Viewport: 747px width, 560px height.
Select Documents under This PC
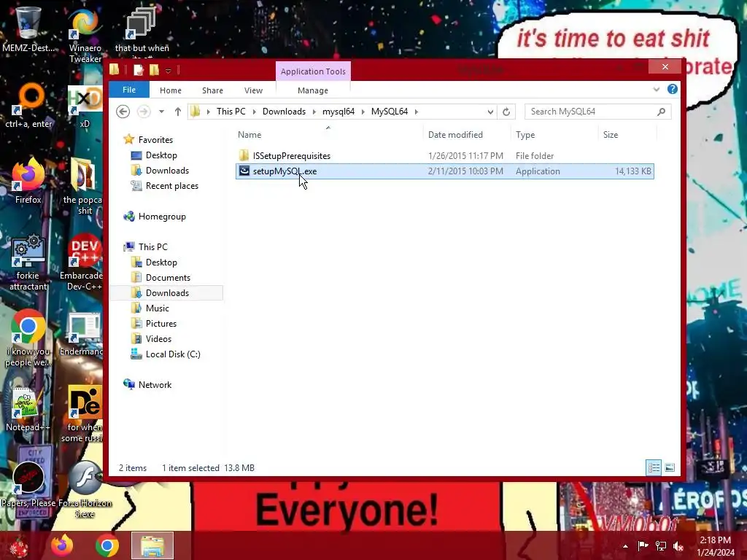point(168,278)
